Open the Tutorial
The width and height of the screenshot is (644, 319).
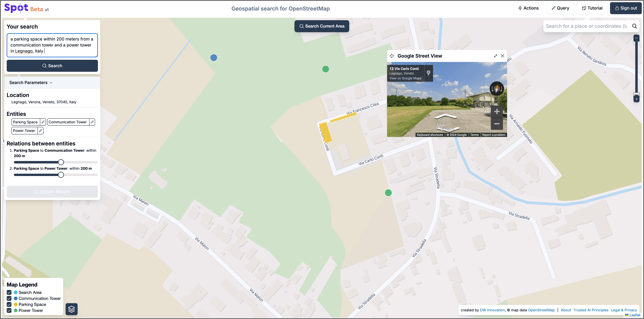[592, 8]
